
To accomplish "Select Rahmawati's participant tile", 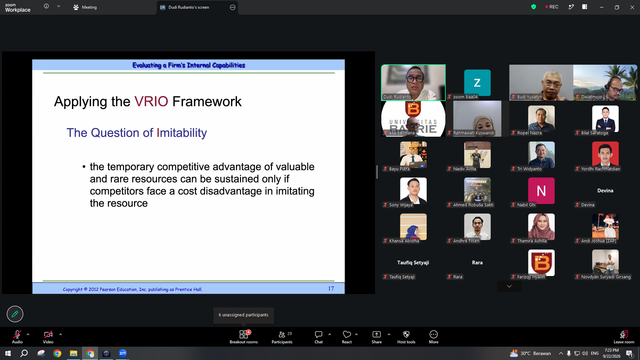I will [477, 118].
